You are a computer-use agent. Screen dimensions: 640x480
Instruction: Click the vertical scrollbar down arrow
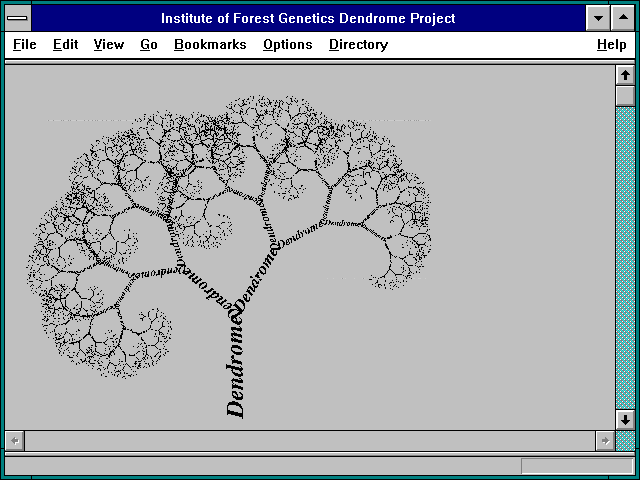(625, 420)
